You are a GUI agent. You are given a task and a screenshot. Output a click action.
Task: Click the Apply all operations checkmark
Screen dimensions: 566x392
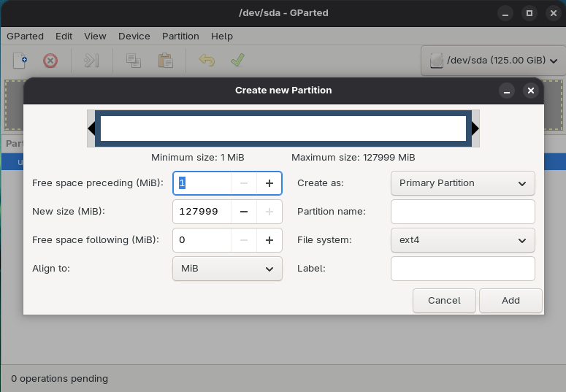click(237, 61)
